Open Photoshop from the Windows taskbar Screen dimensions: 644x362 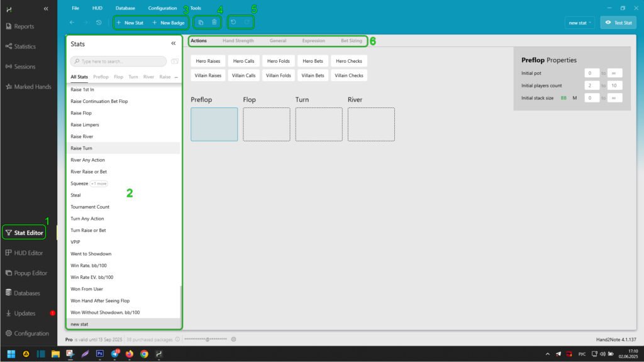pyautogui.click(x=99, y=354)
